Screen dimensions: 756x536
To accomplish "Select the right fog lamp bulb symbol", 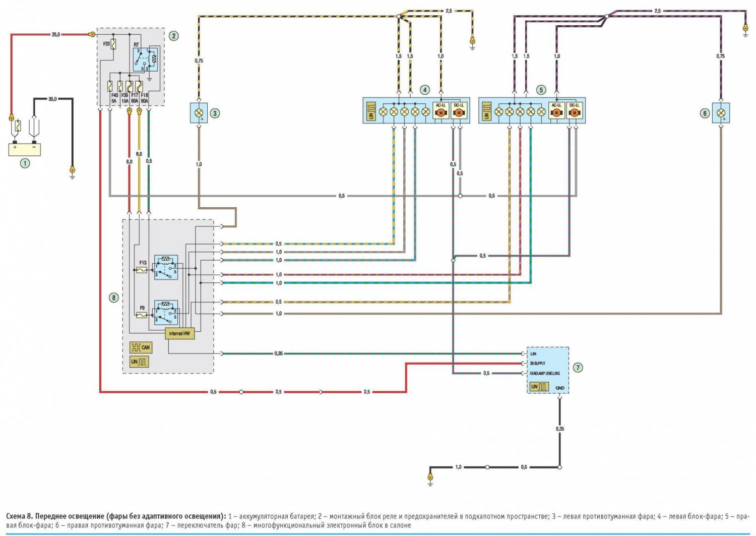I will coord(721,113).
